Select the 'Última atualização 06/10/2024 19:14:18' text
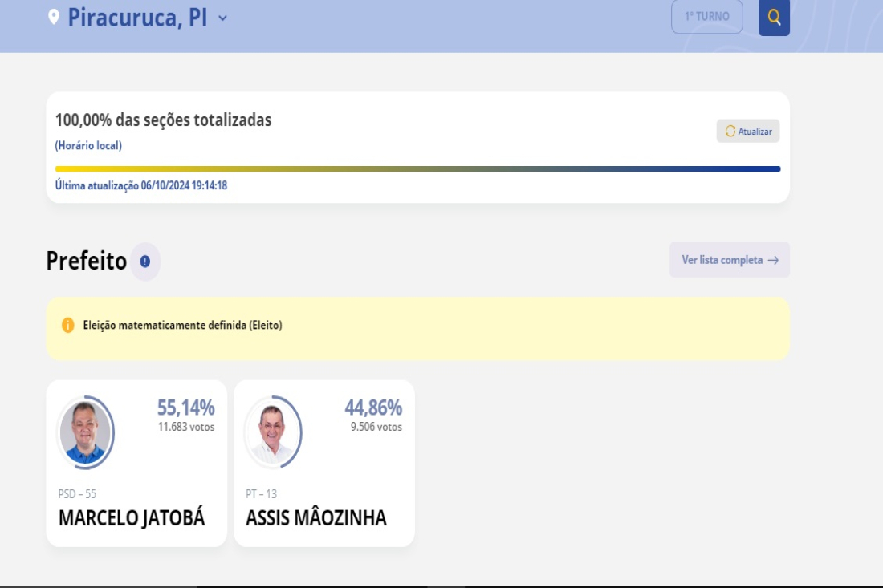Screen dimensions: 883x588 tap(140, 185)
